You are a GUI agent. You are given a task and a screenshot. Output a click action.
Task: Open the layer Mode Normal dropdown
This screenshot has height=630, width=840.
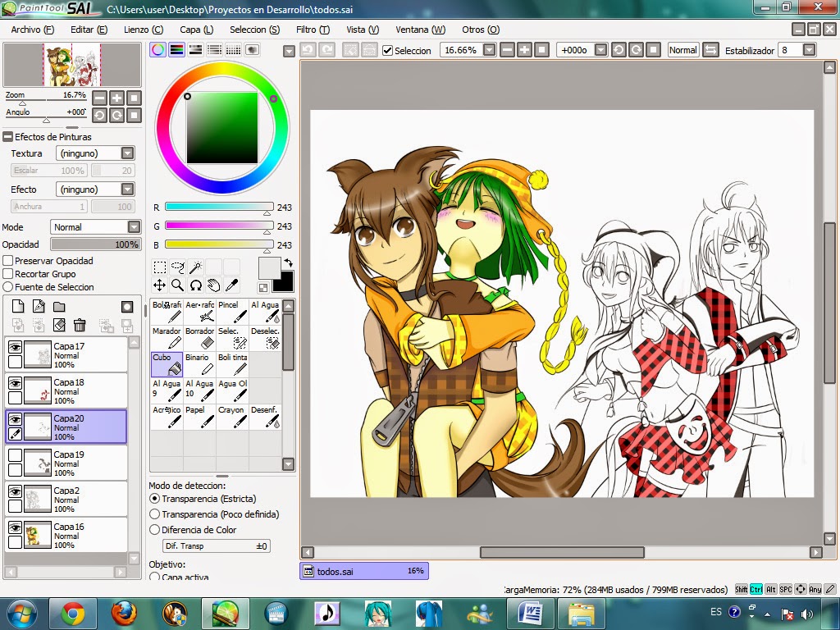click(x=134, y=227)
